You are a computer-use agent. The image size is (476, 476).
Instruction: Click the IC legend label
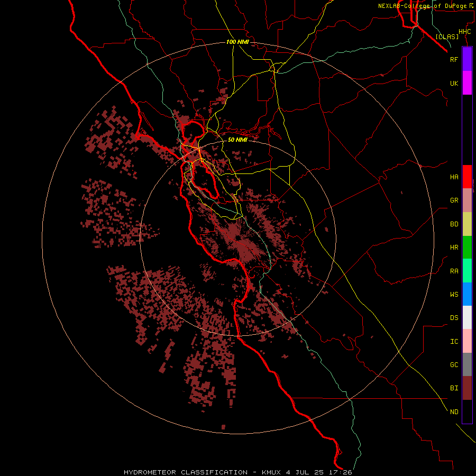[x=454, y=342]
